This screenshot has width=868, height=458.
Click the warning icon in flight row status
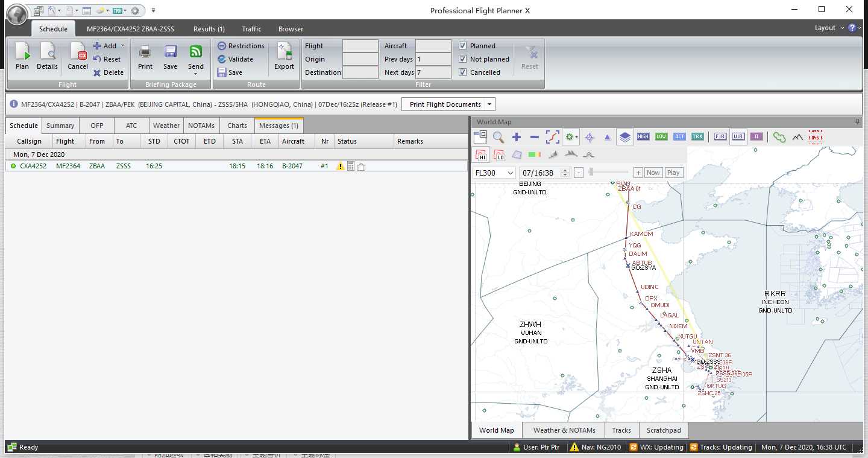click(x=341, y=166)
